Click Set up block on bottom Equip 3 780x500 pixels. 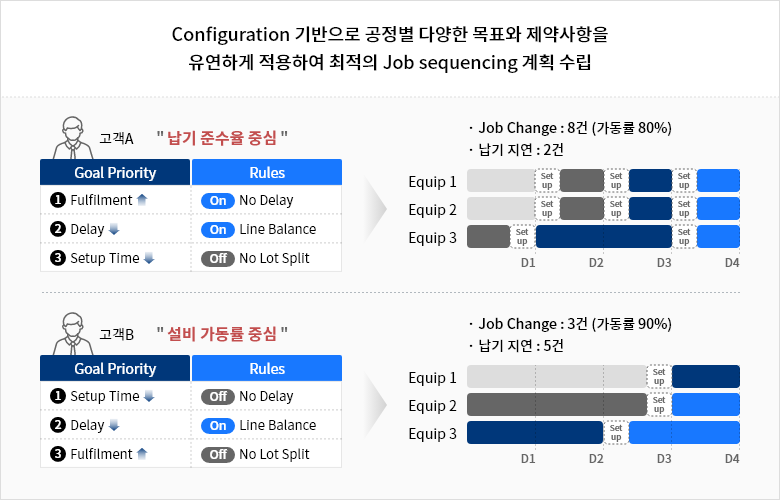point(616,432)
